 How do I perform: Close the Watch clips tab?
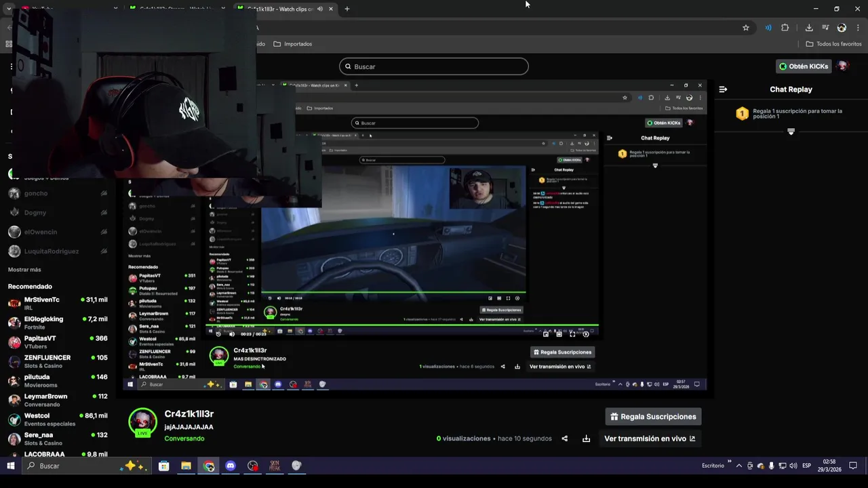click(x=331, y=9)
